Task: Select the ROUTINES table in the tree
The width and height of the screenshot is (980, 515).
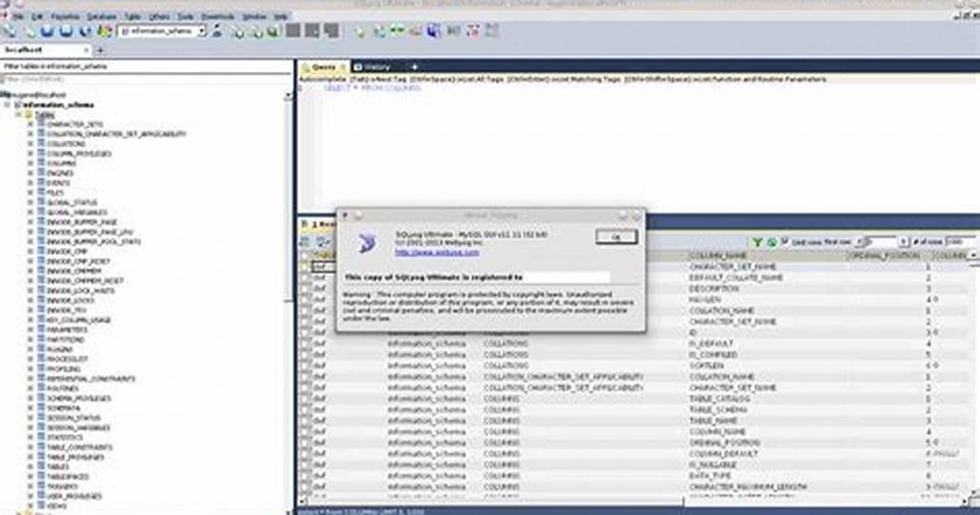Action: [x=62, y=389]
